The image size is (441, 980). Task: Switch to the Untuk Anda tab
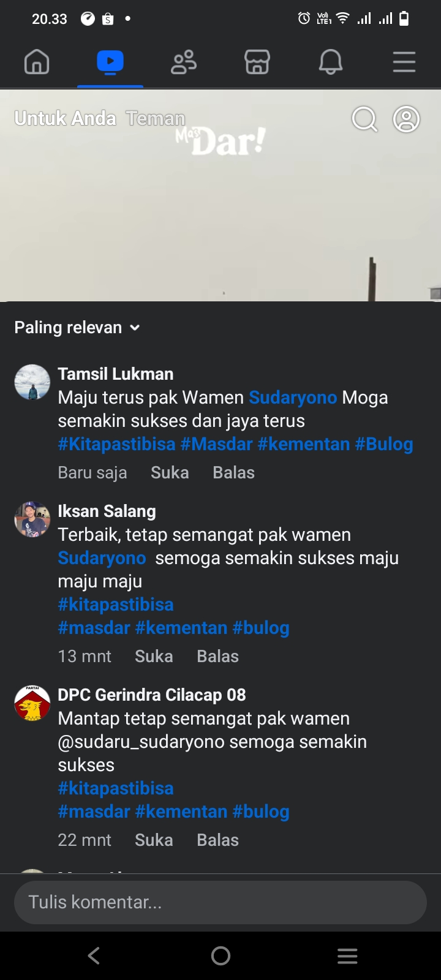pyautogui.click(x=65, y=118)
